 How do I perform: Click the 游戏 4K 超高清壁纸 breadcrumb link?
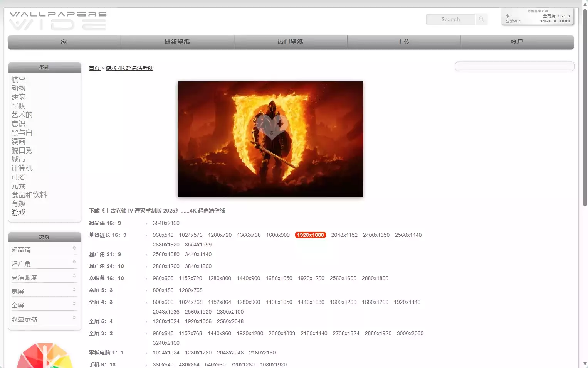(129, 68)
